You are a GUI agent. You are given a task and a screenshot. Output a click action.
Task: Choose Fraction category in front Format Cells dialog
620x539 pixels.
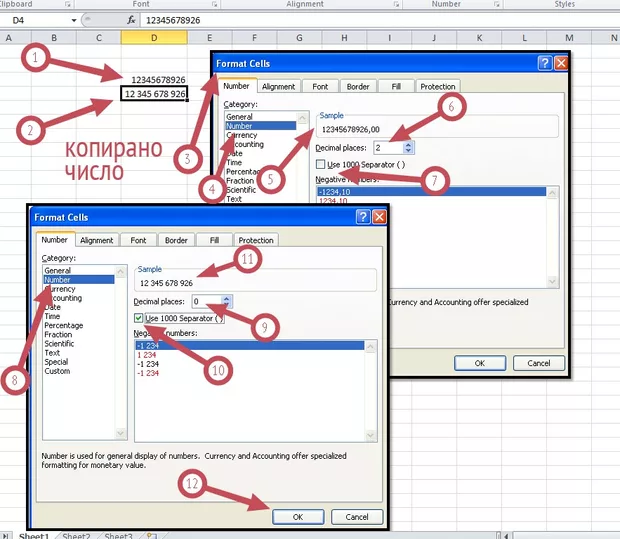pyautogui.click(x=58, y=334)
